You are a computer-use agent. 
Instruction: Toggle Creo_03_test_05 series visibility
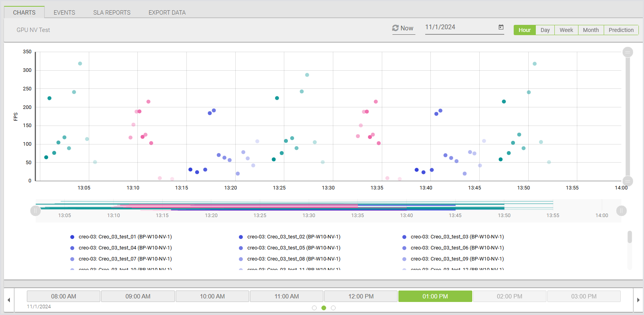coord(293,248)
